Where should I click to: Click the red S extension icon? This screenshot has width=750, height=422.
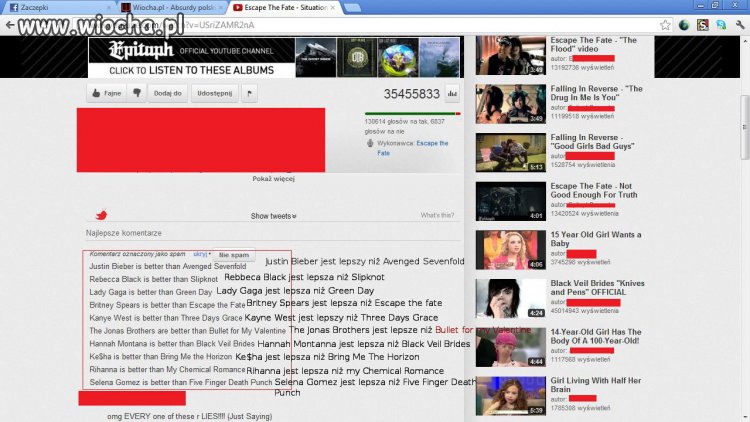703,25
